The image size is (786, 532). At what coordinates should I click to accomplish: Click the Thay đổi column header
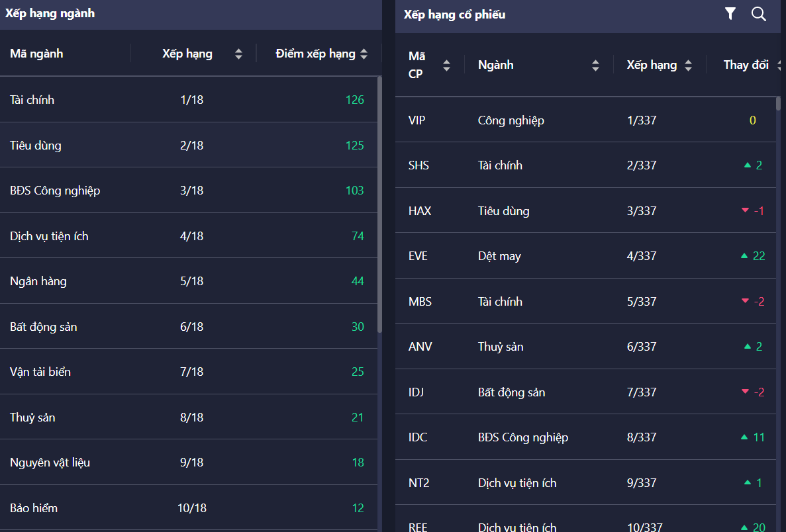[x=746, y=65]
